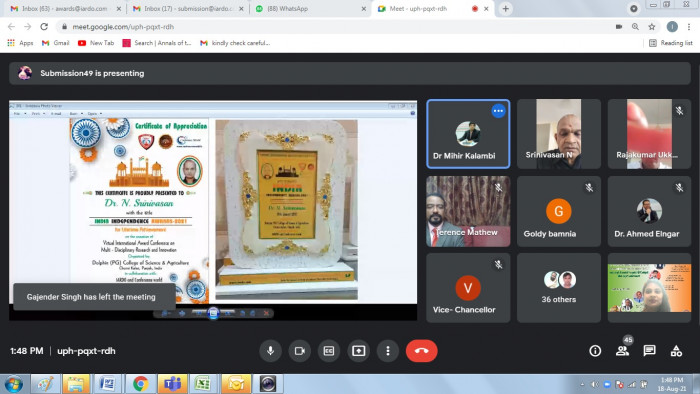Switch to Inbox awards@iardo Gmail tab
700x394 pixels.
pyautogui.click(x=65, y=8)
